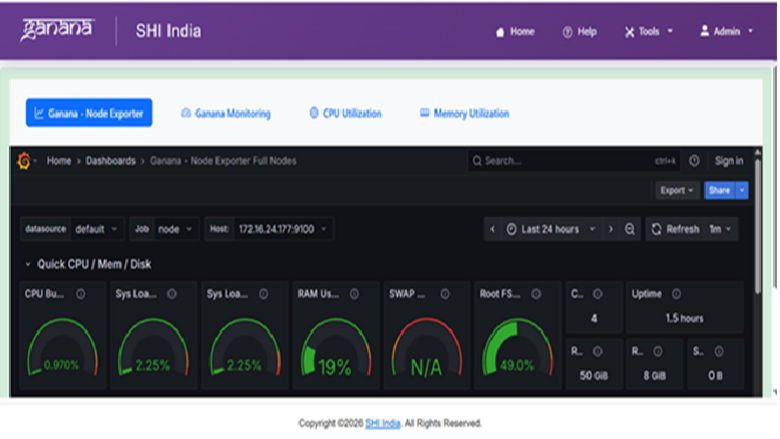Open the 1m refresh interval dropdown
The width and height of the screenshot is (780, 439).
[720, 229]
